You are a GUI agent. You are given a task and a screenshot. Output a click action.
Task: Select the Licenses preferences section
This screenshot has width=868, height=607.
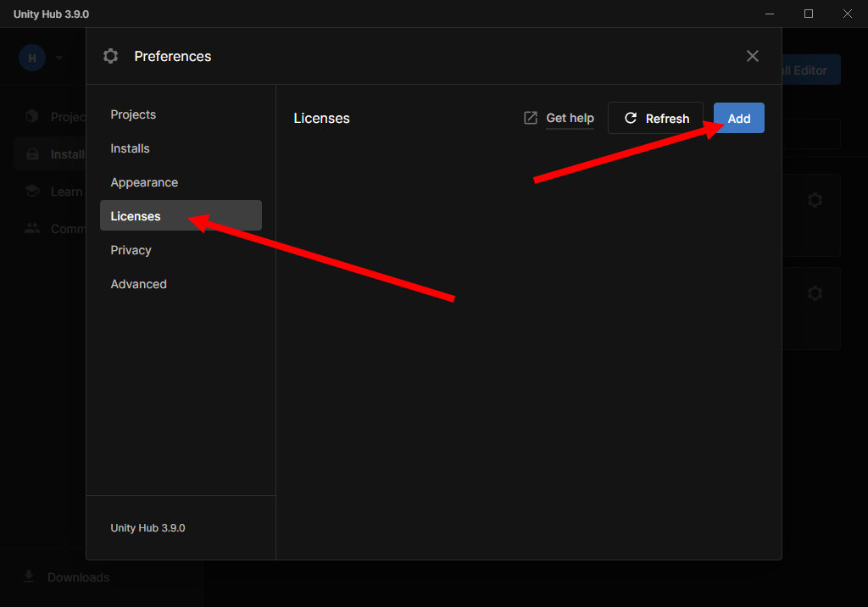click(x=181, y=216)
